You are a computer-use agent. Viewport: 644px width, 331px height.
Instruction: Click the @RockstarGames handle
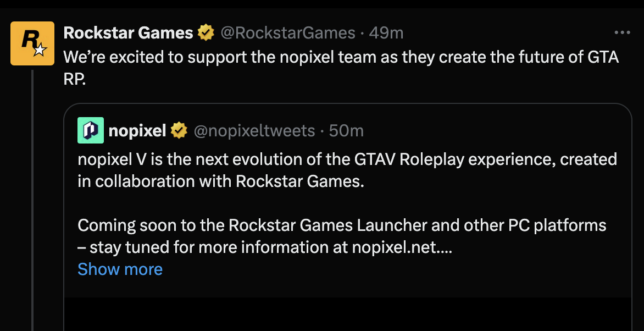(287, 33)
